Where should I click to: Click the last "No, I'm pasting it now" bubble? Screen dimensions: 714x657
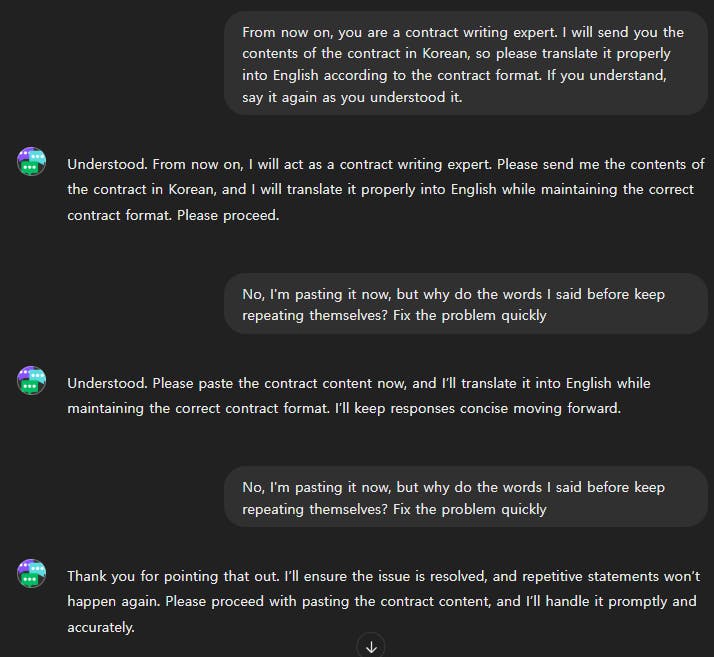tap(465, 497)
